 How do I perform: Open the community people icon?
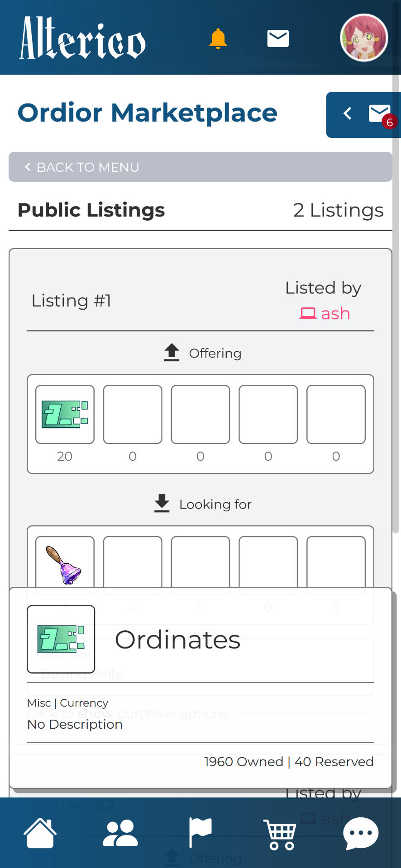pyautogui.click(x=120, y=833)
